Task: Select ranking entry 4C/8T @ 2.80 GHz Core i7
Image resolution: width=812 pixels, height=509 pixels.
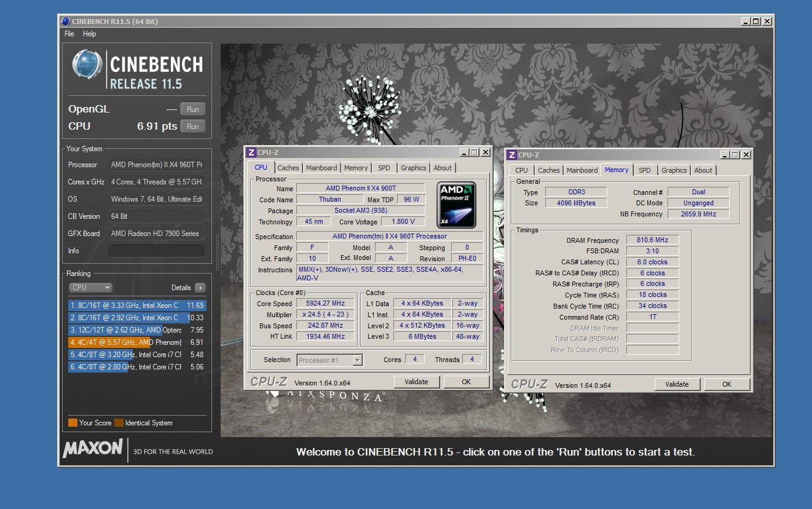Action: 136,367
